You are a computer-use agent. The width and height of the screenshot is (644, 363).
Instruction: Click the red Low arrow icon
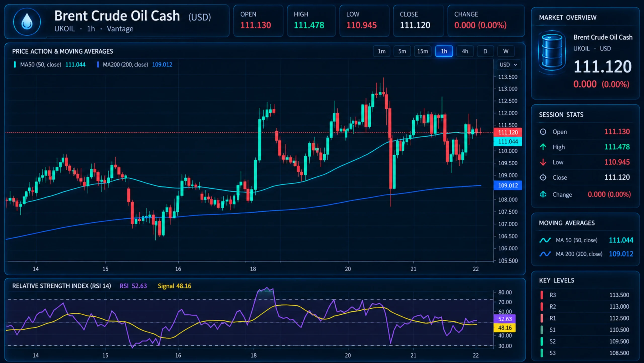click(543, 162)
